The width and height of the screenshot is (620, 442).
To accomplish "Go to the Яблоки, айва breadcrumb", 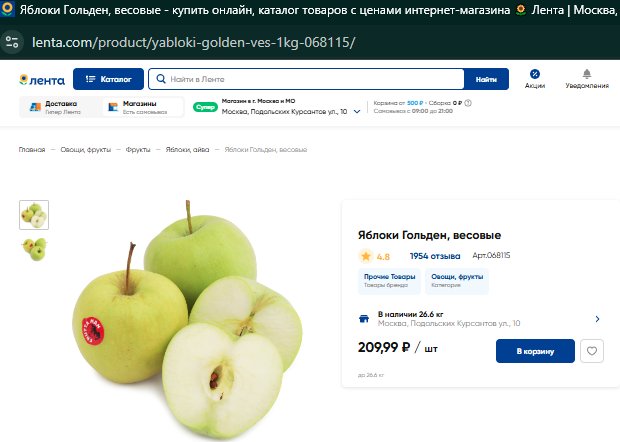I will click(x=187, y=149).
